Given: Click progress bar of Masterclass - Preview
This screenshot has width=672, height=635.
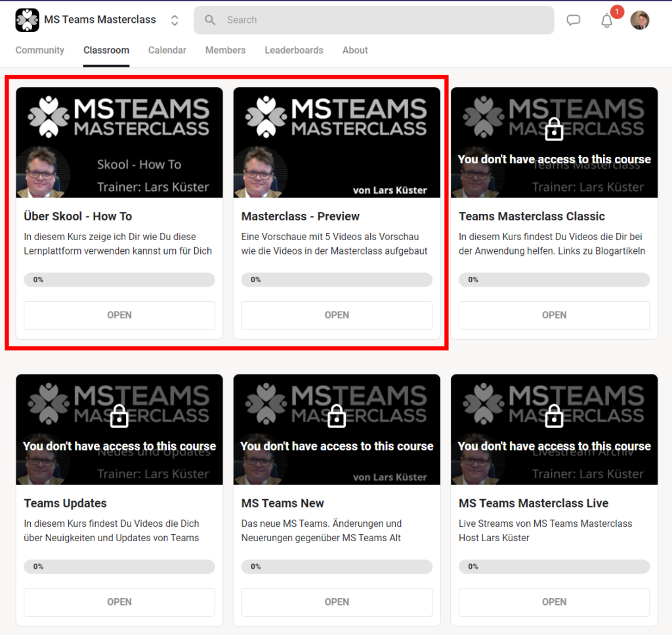Looking at the screenshot, I should coord(337,280).
